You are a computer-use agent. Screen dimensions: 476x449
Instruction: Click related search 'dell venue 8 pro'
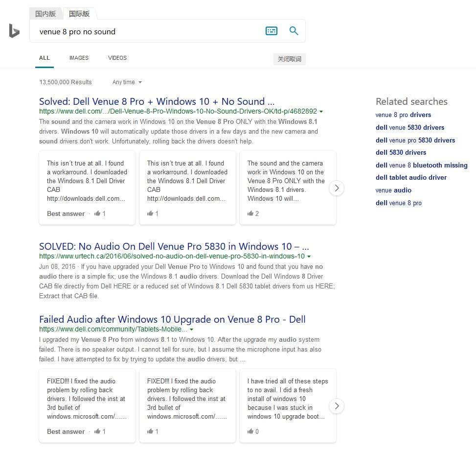(x=399, y=203)
